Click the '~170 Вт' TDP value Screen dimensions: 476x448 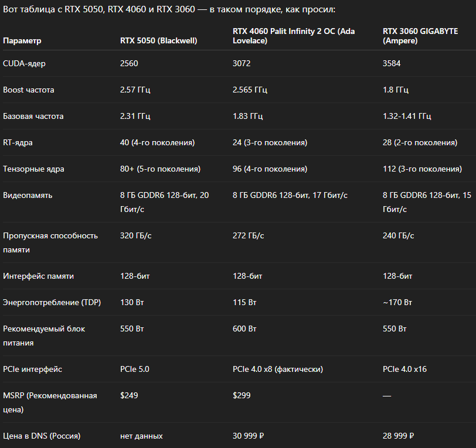397,302
